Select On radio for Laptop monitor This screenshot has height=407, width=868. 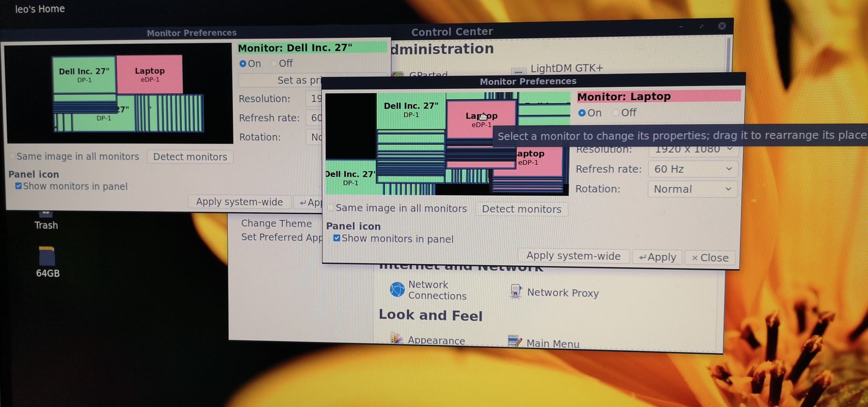(x=582, y=113)
